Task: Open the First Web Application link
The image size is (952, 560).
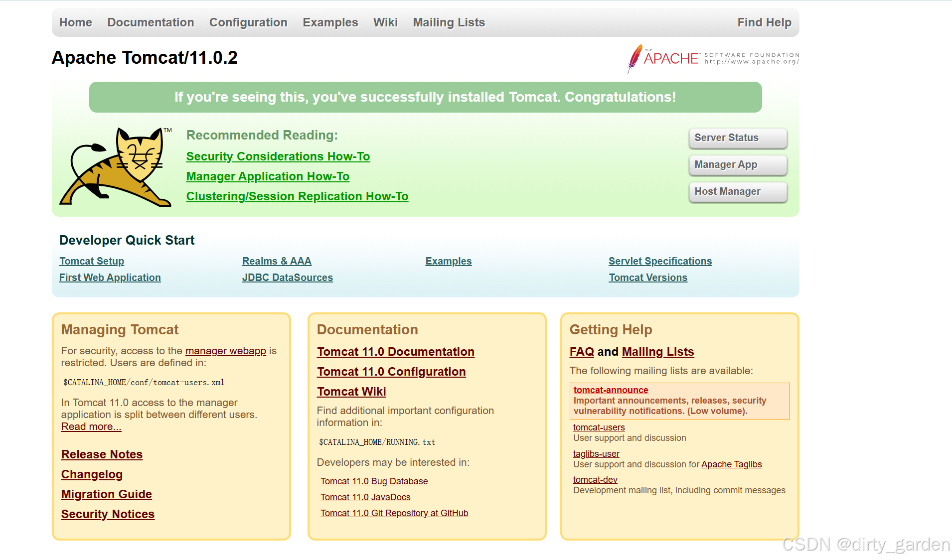Action: [110, 278]
